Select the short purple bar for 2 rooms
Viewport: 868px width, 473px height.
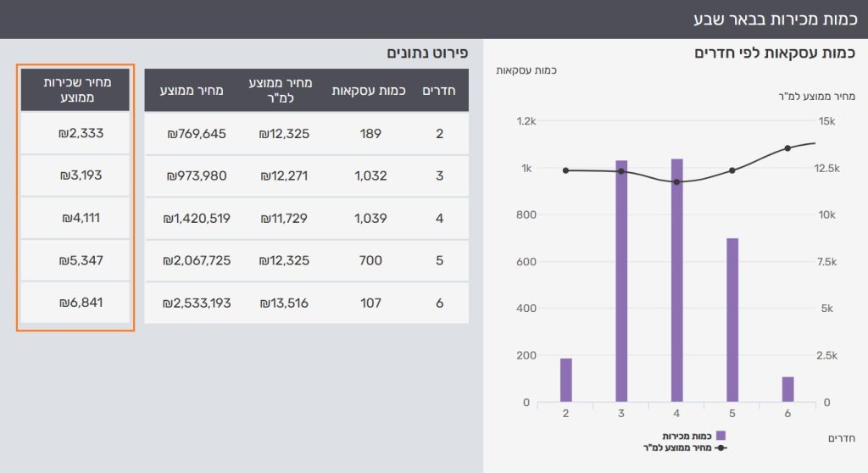[566, 380]
